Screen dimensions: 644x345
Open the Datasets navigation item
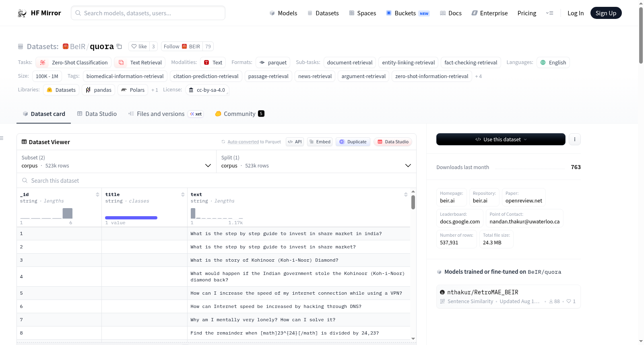pos(323,13)
